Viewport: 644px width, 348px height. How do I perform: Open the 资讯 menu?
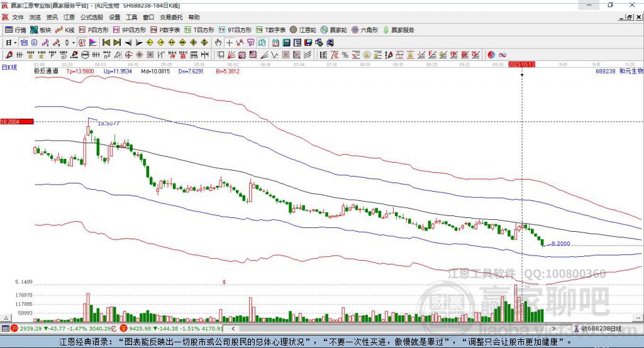[52, 17]
